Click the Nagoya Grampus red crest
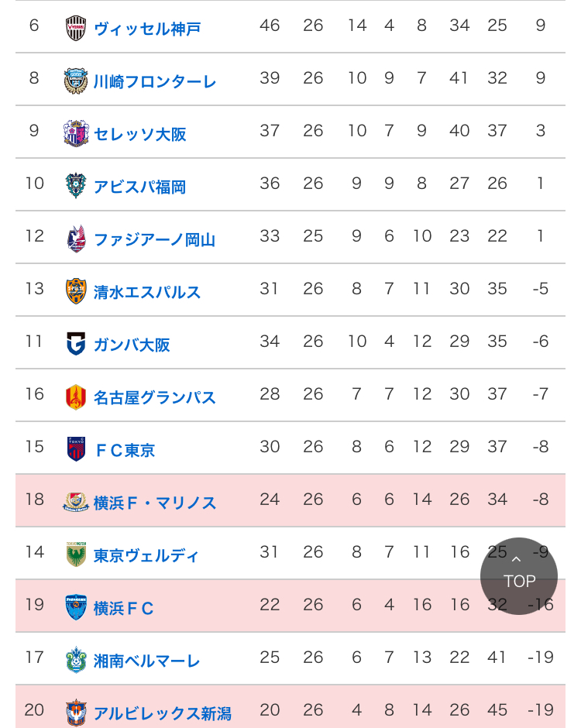Screen dimensions: 581x728 tap(76, 397)
